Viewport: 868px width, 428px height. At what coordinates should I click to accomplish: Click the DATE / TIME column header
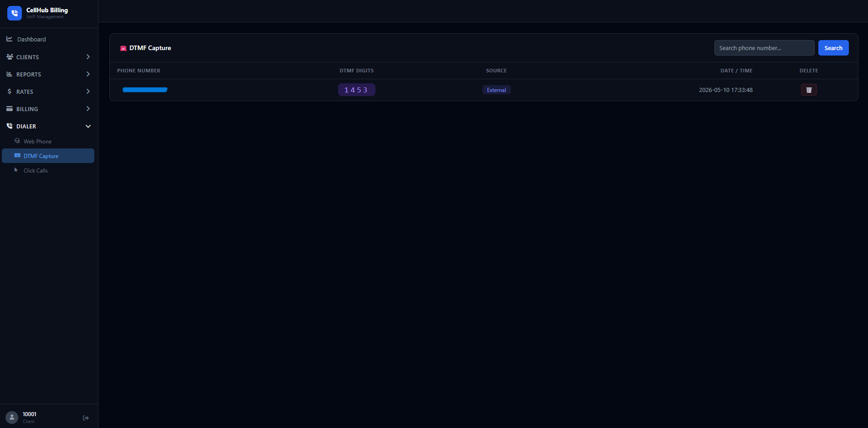pos(736,71)
